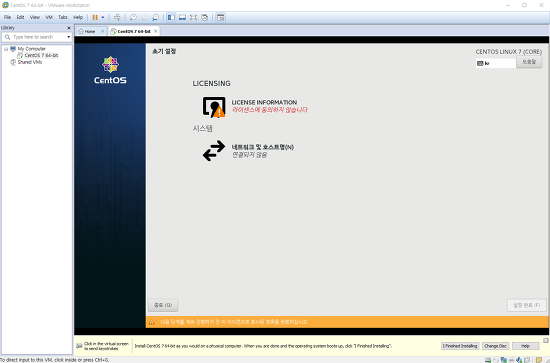Open the snapshot manager
Image resolution: width=550 pixels, height=363 pixels.
[x=155, y=17]
